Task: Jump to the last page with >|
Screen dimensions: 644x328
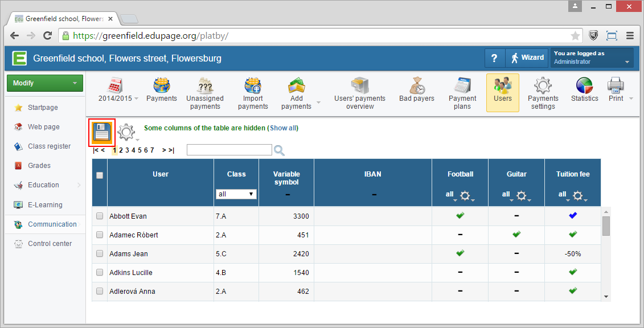Action: [x=171, y=150]
